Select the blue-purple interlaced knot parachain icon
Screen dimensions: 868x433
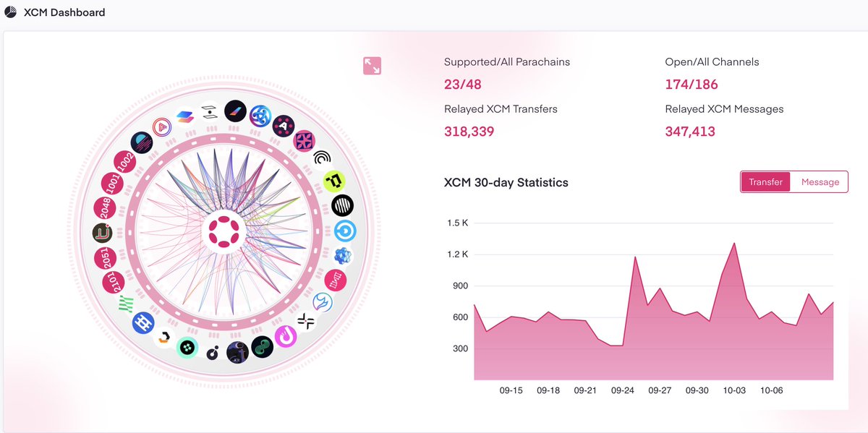[x=260, y=115]
